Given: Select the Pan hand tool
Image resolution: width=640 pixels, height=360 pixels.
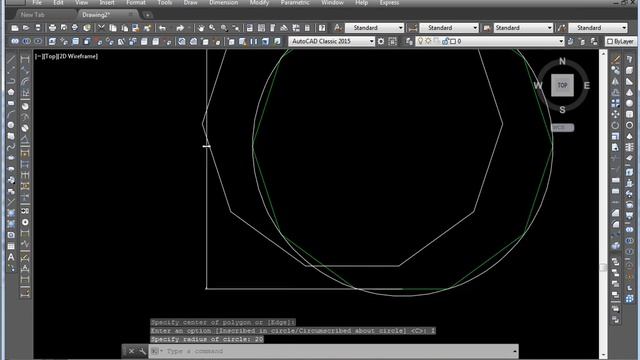Looking at the screenshot, I should point(201,28).
